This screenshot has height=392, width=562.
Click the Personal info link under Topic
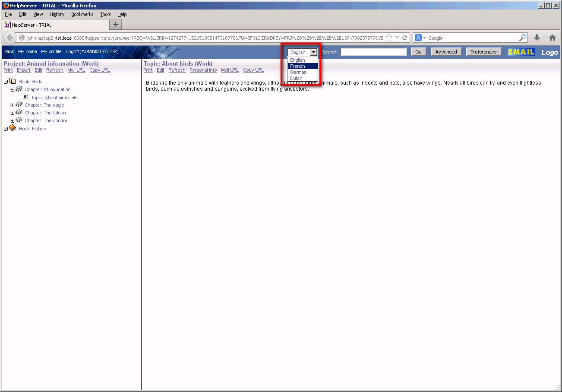[203, 70]
